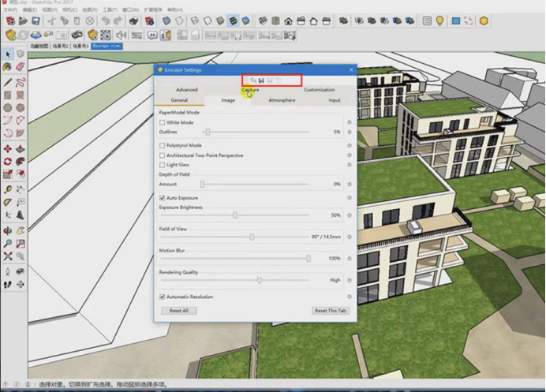
Task: Uncheck the Auto Exposure checkbox
Action: (x=162, y=198)
